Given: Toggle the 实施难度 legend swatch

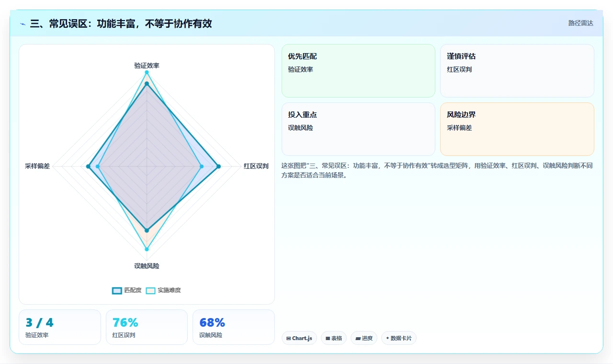Looking at the screenshot, I should [x=151, y=290].
